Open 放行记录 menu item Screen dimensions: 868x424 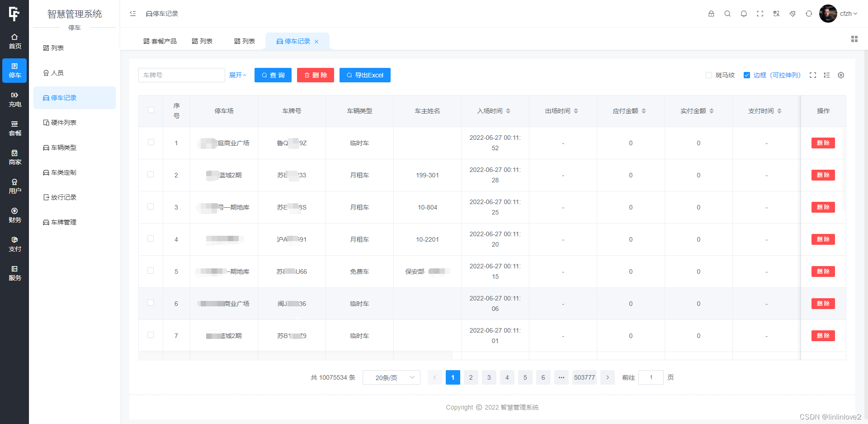click(75, 197)
